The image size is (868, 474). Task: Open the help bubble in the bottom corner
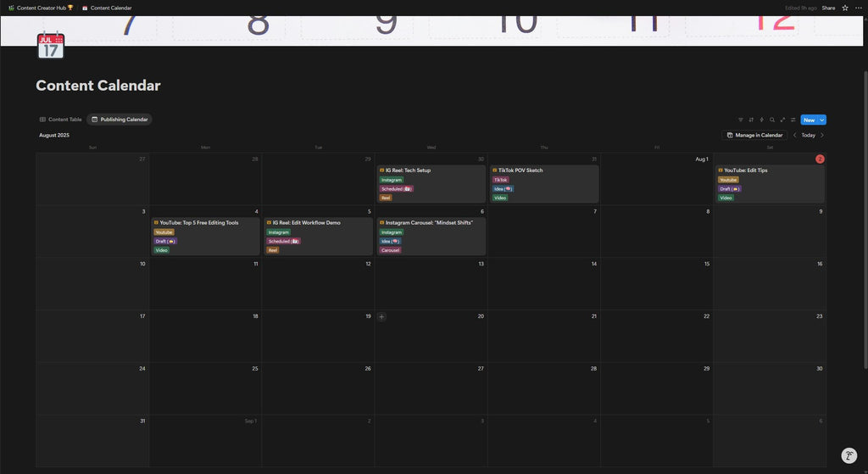tap(849, 455)
